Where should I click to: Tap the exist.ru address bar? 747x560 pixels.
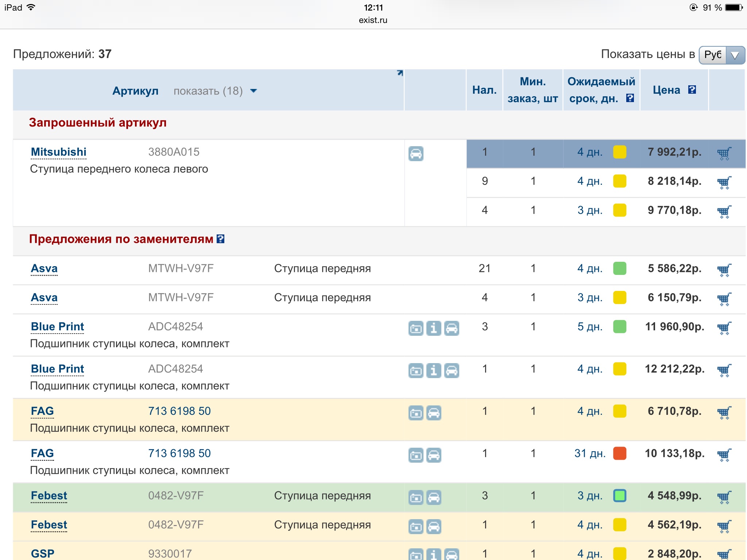click(x=373, y=20)
